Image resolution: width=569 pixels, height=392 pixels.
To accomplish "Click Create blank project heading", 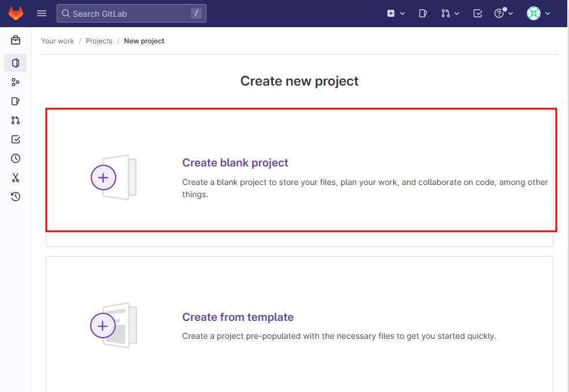I will coord(235,162).
